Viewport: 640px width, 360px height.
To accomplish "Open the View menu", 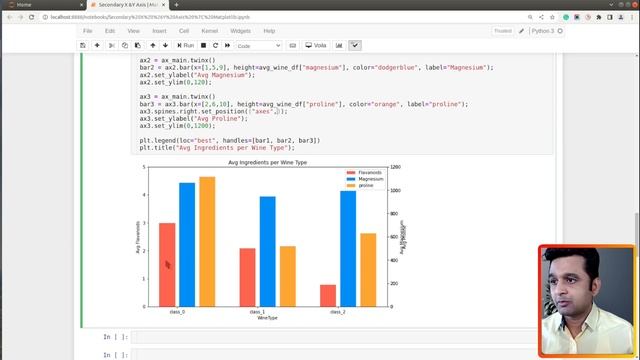I will click(133, 31).
